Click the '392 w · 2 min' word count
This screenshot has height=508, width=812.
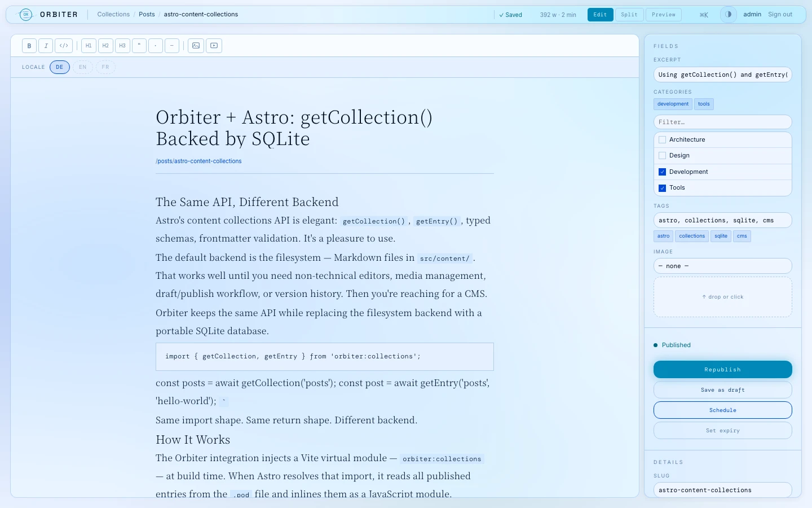pyautogui.click(x=558, y=15)
